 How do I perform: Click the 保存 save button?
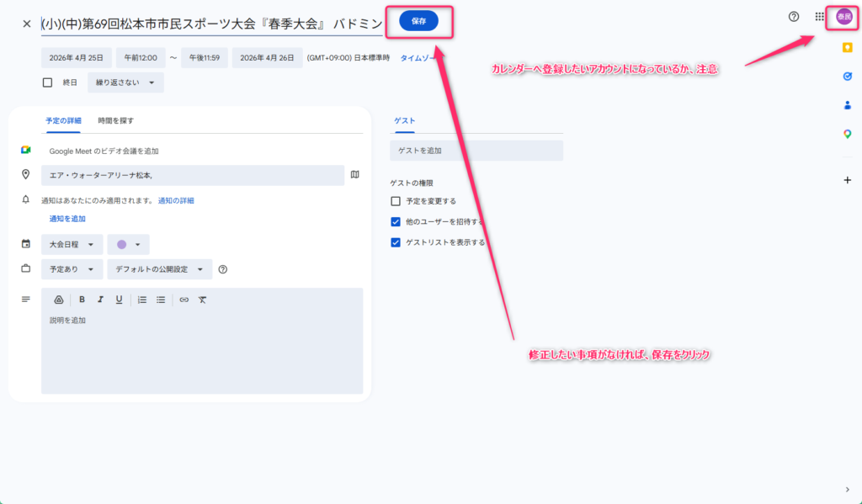coord(418,21)
